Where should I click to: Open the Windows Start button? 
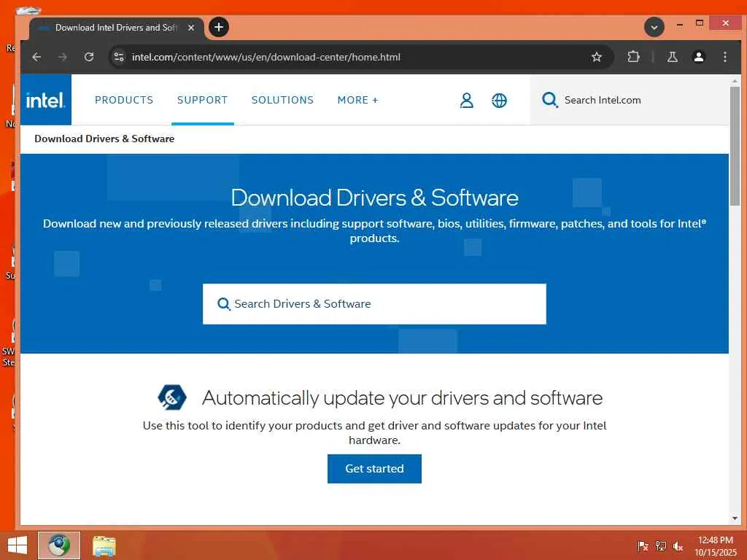18,545
